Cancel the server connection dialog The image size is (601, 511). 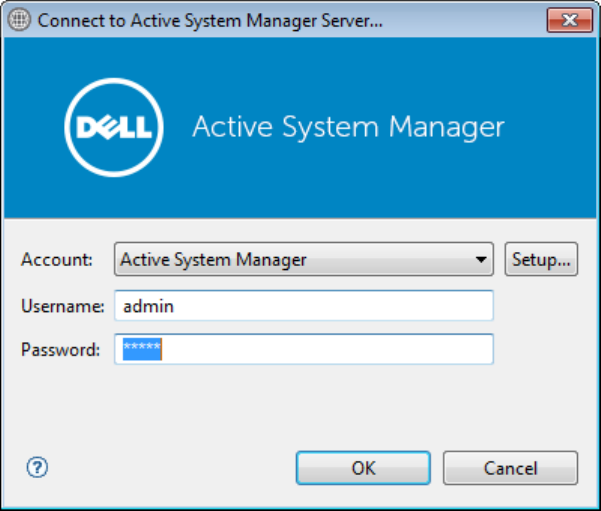(x=510, y=468)
